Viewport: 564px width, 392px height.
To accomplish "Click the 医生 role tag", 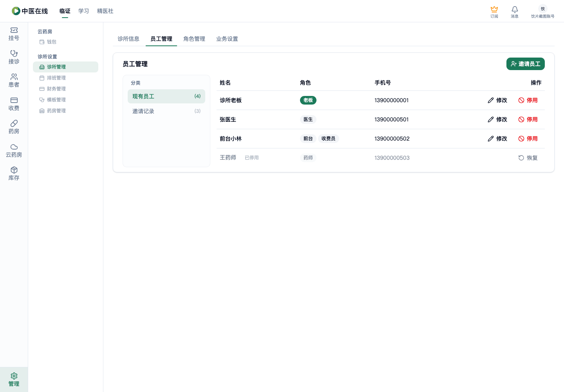I will (308, 119).
